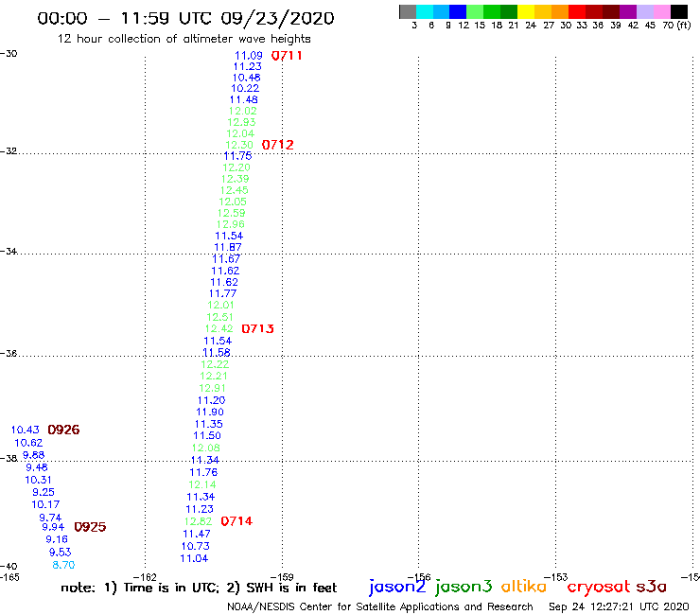The width and height of the screenshot is (700, 615).
Task: Click the 11.90 wave height value
Action: tap(210, 412)
